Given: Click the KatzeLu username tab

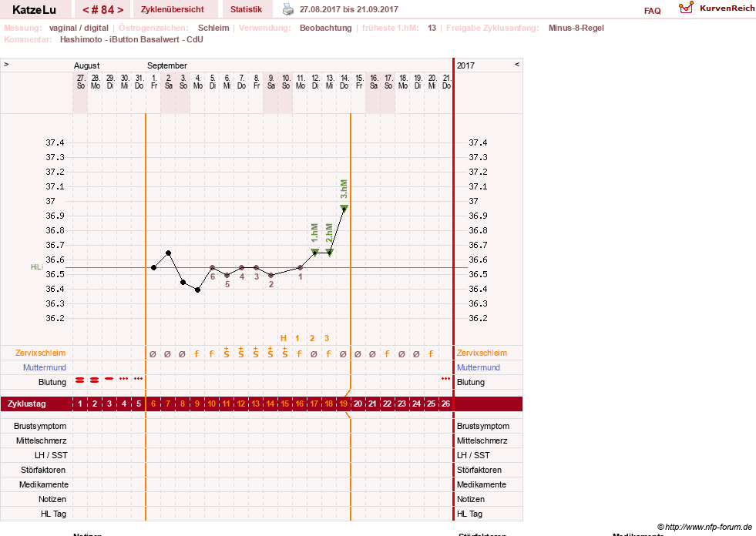Looking at the screenshot, I should (34, 9).
